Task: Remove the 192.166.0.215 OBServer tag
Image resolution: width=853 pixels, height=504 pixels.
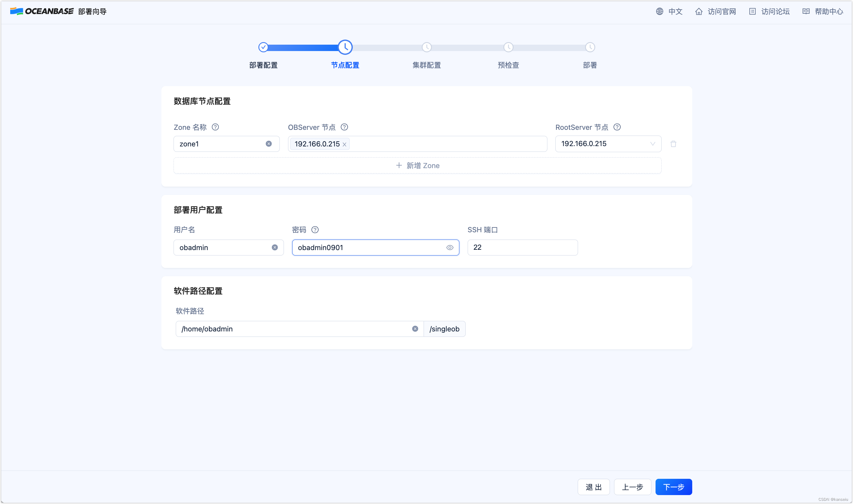Action: pyautogui.click(x=344, y=145)
